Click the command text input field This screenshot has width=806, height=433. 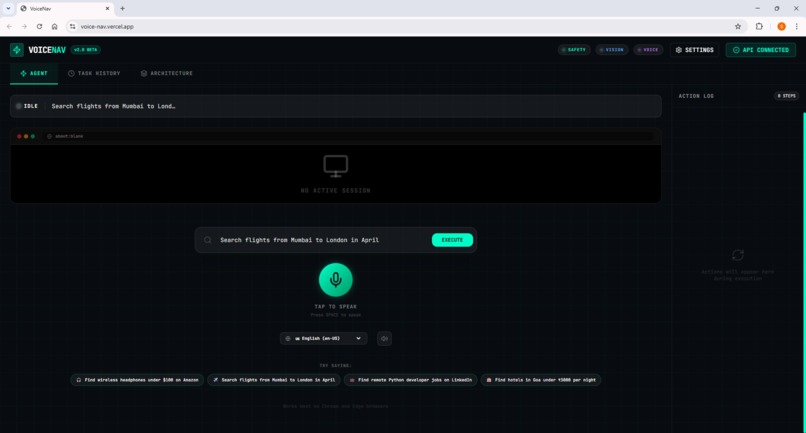point(321,240)
